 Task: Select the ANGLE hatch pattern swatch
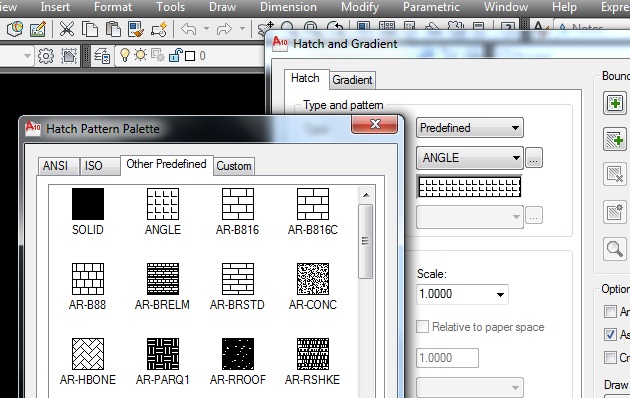(163, 204)
